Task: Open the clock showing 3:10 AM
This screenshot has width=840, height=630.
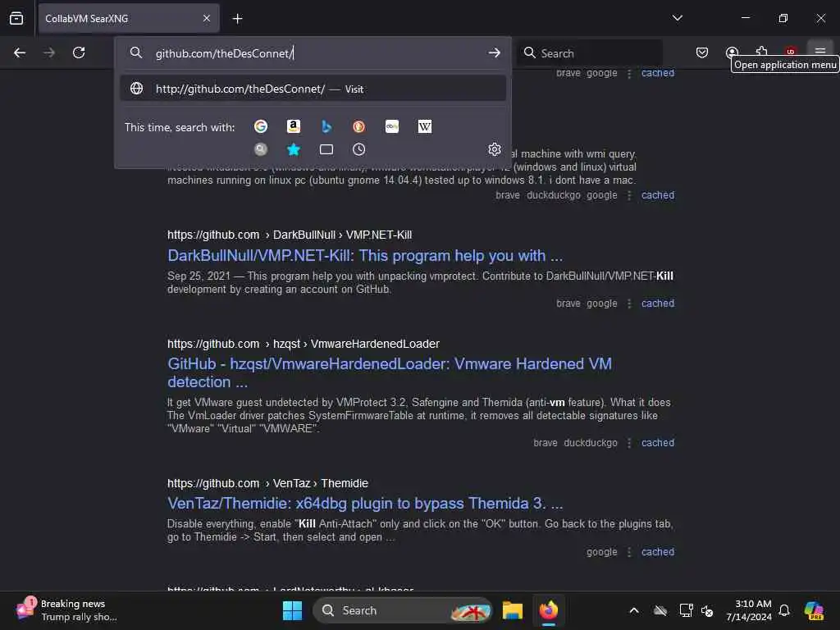Action: [748, 610]
